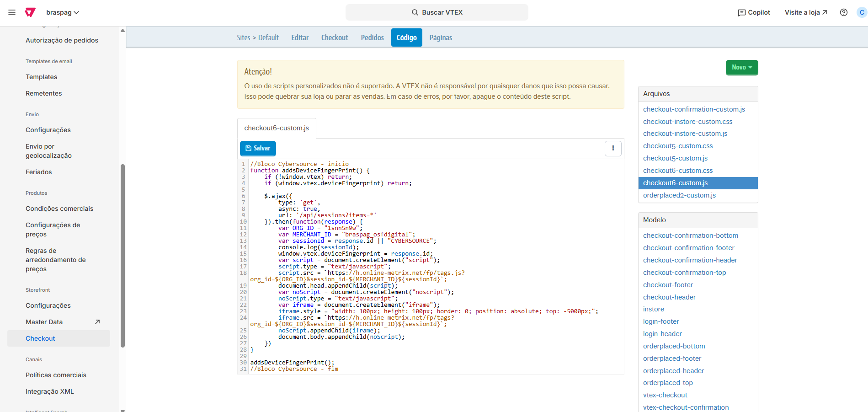Open the orderplaced-footer template

[672, 358]
